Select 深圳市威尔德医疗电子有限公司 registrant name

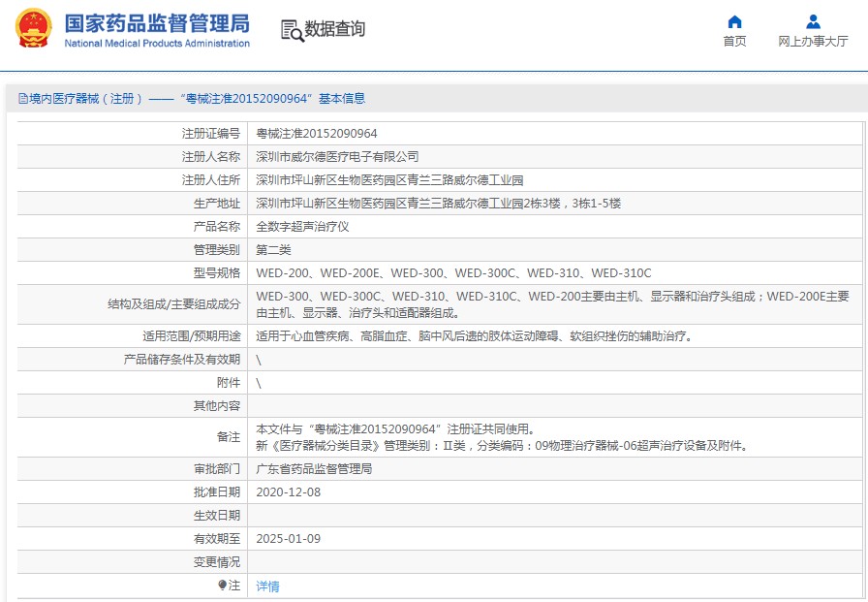(x=337, y=157)
